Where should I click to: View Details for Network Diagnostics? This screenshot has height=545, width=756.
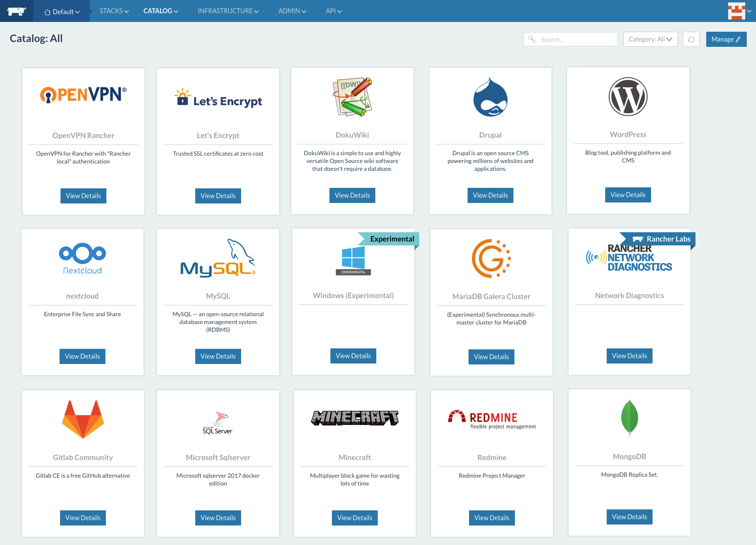point(630,356)
